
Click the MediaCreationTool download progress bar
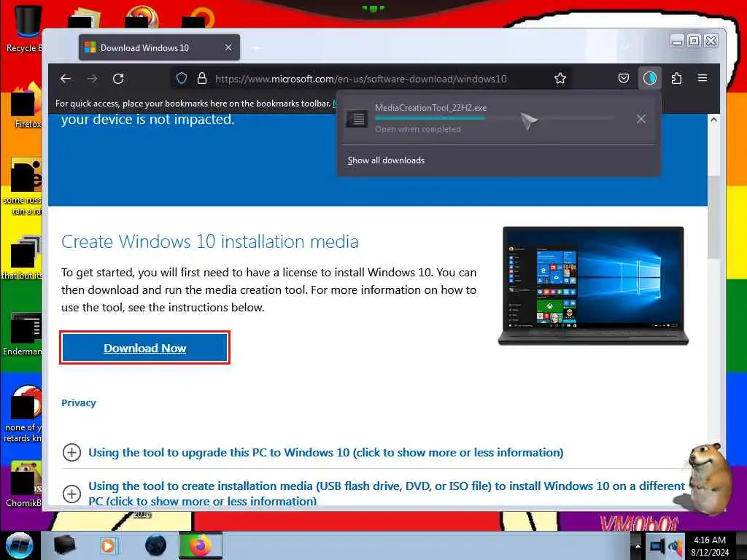(494, 118)
